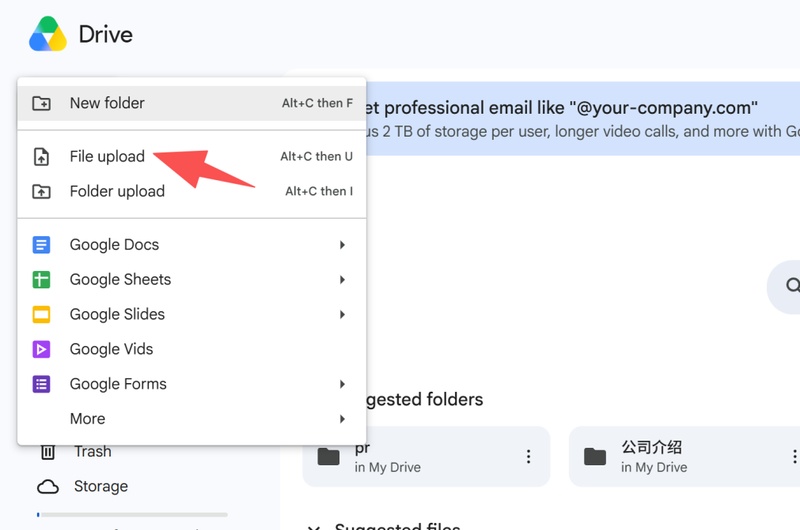This screenshot has width=800, height=530.
Task: Expand the More submenu arrow
Action: click(342, 419)
